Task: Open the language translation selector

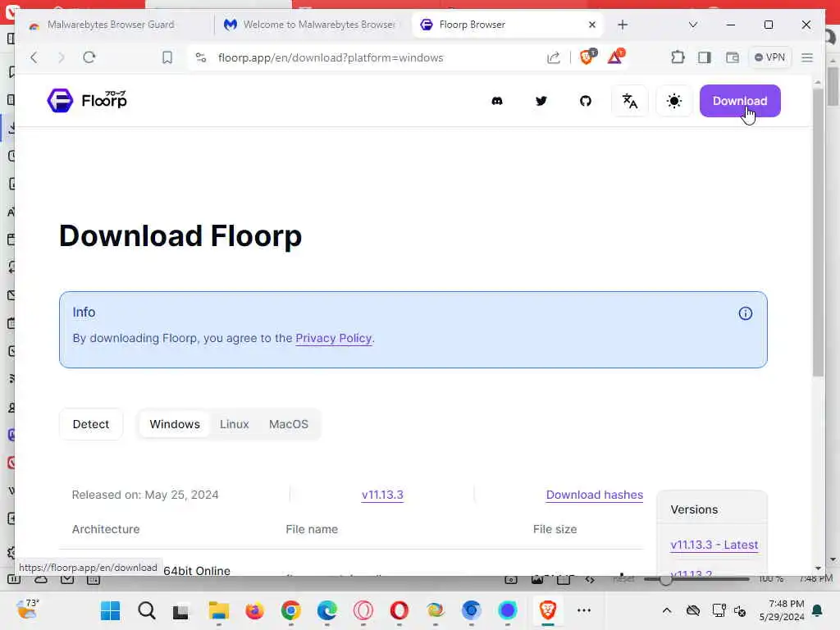Action: (630, 101)
